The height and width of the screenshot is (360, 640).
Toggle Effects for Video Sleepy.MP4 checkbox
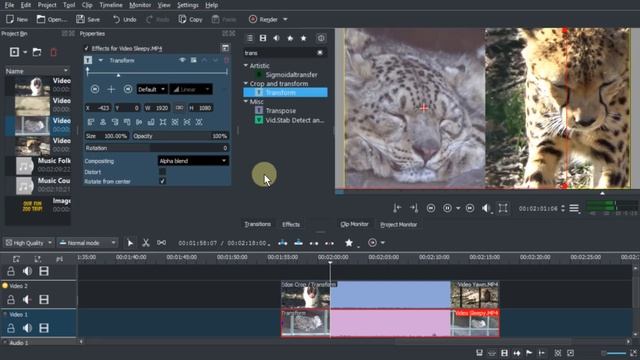click(x=86, y=48)
